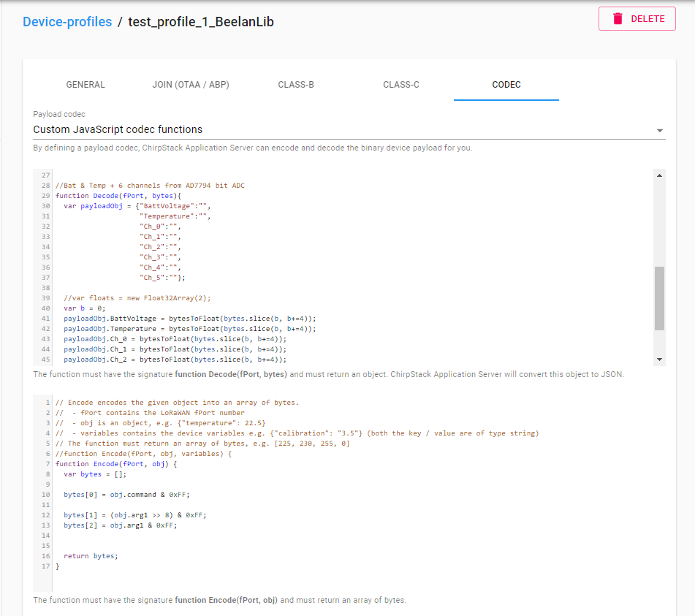Click the comment 'fPort contains the LoRaWAN fPort number'
The height and width of the screenshot is (616, 695).
150,413
